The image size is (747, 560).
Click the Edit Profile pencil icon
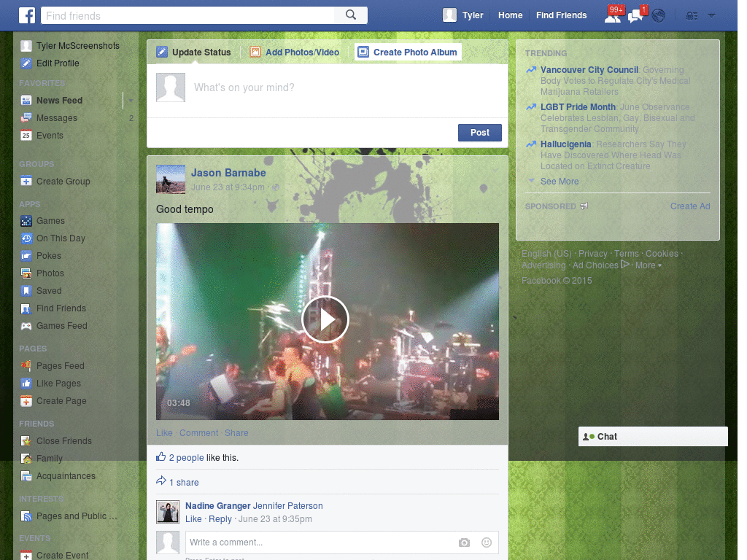(x=26, y=63)
